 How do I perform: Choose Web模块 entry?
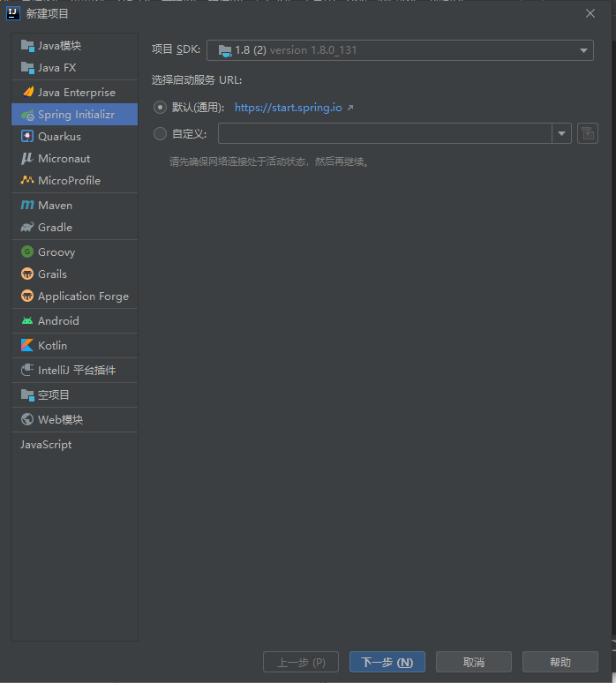coord(74,419)
